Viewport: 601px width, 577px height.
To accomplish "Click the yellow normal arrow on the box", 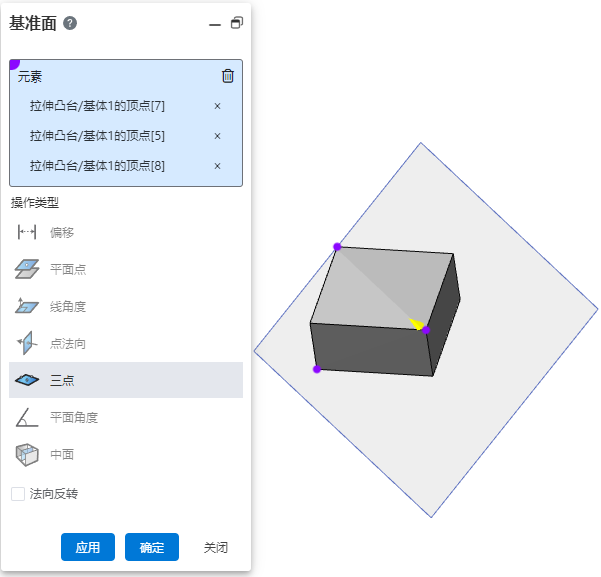I will pos(416,324).
